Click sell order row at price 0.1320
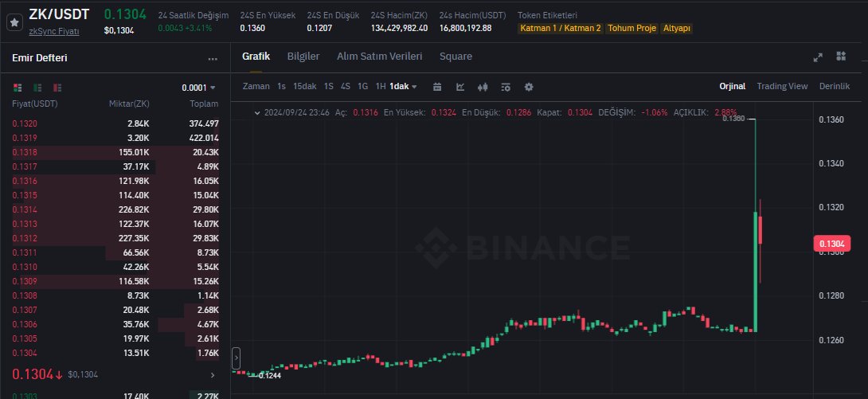The height and width of the screenshot is (399, 868). pyautogui.click(x=115, y=123)
